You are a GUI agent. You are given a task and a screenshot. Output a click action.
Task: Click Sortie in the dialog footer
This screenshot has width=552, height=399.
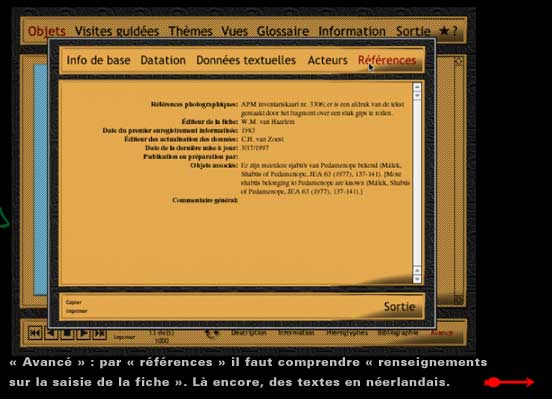[x=400, y=307]
